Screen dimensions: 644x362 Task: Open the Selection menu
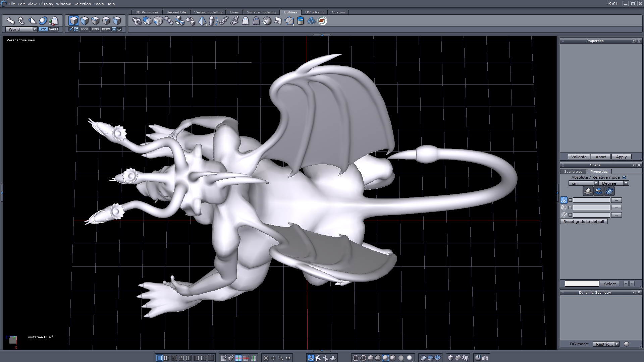point(82,4)
